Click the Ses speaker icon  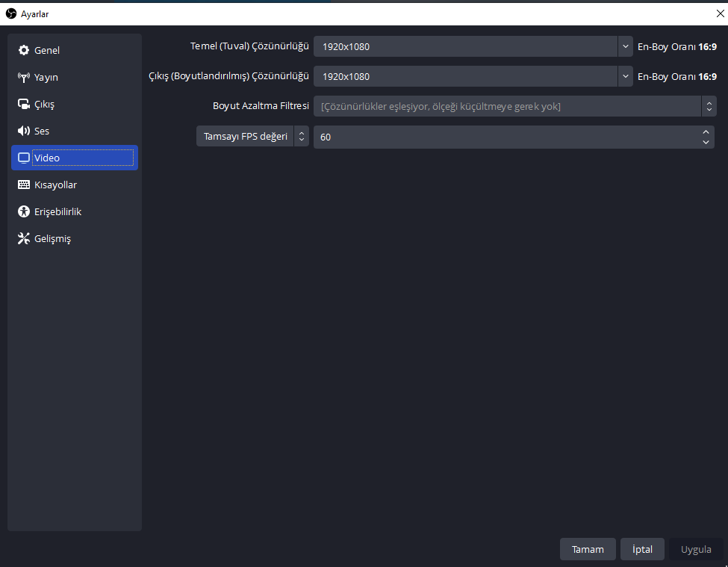24,131
